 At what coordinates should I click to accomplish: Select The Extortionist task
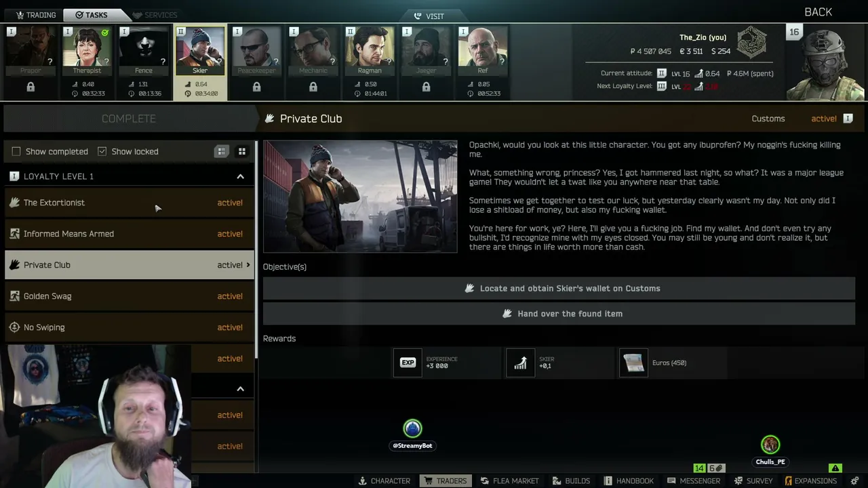pos(129,203)
